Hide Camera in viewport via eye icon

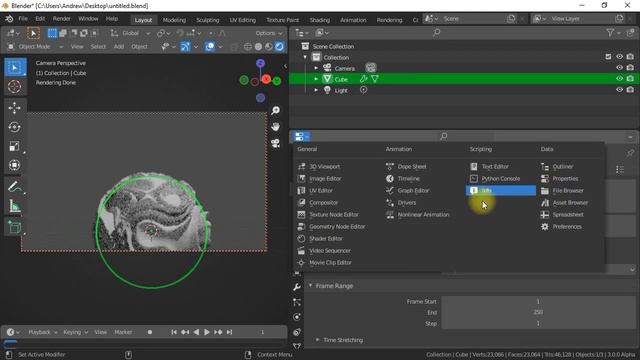pos(620,67)
